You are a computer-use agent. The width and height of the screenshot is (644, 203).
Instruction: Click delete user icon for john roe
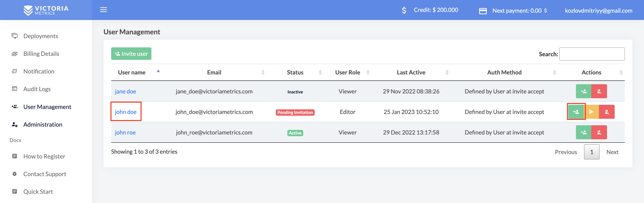(599, 132)
